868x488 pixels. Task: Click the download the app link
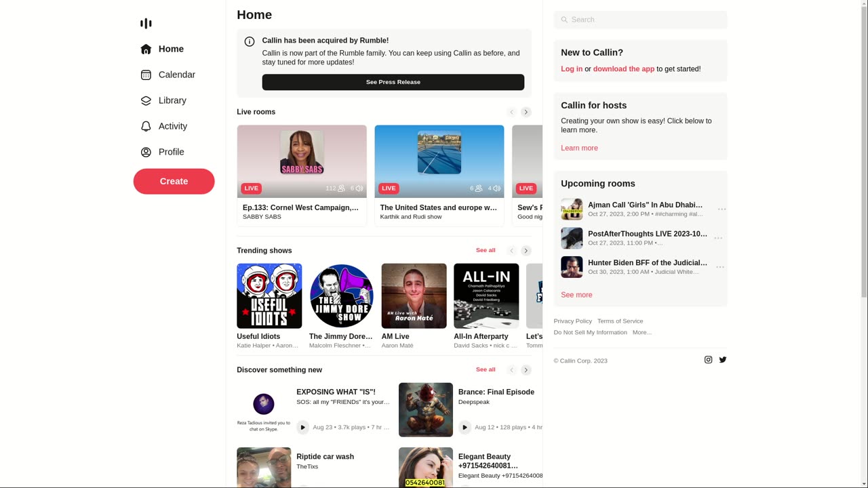pos(624,69)
